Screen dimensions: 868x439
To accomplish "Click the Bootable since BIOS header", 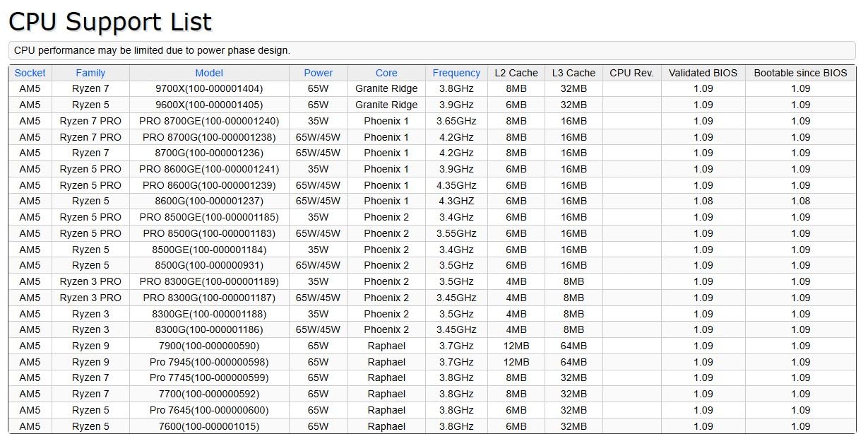I will (800, 73).
